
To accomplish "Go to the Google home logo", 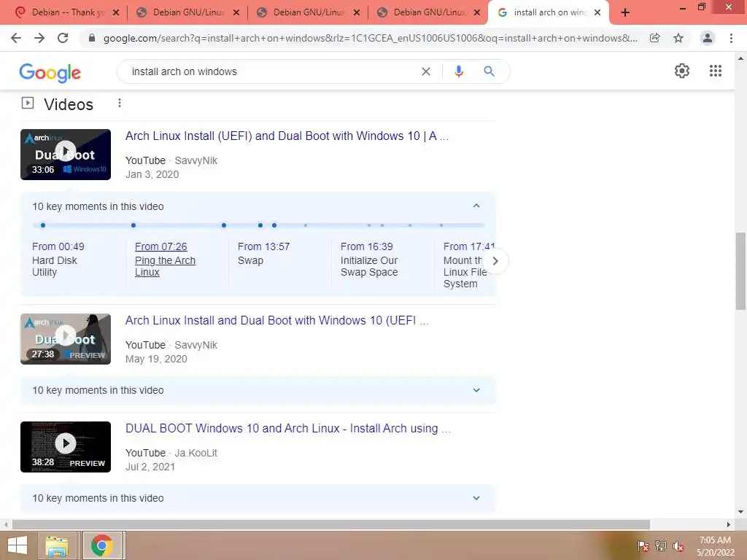I will point(50,72).
